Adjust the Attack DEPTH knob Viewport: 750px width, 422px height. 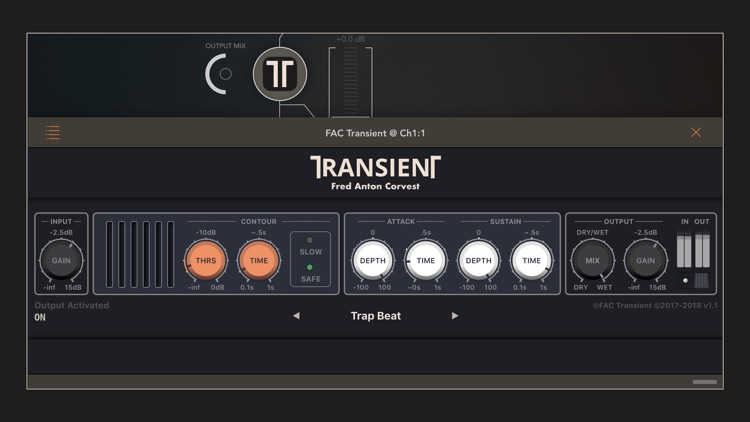373,260
